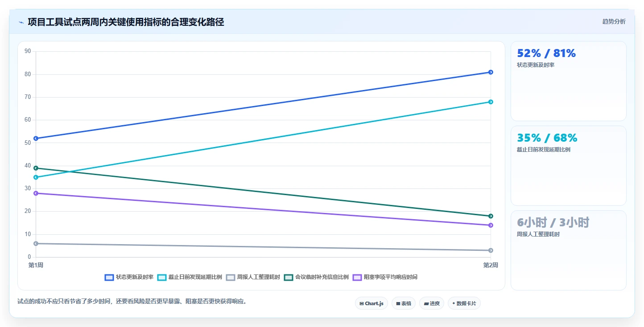Screen dimensions: 644x327
Task: Click the gray 周报人工整理耗时 legend swatch
Action: [231, 277]
